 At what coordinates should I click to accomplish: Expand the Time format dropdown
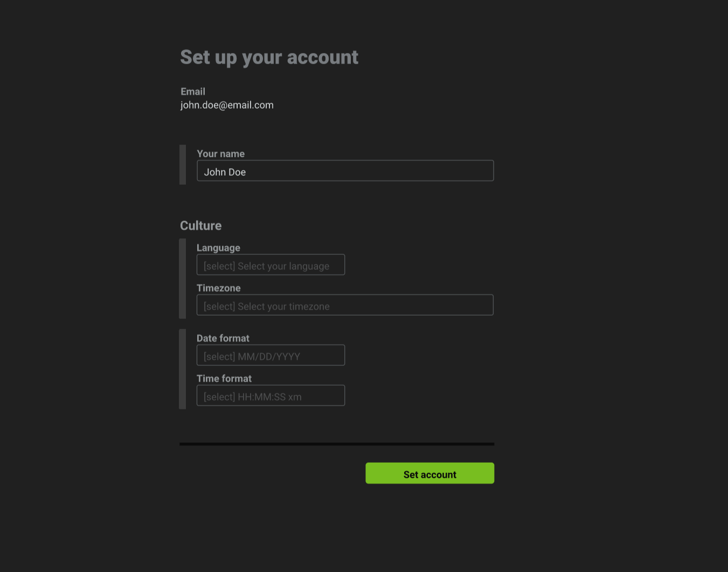click(271, 396)
